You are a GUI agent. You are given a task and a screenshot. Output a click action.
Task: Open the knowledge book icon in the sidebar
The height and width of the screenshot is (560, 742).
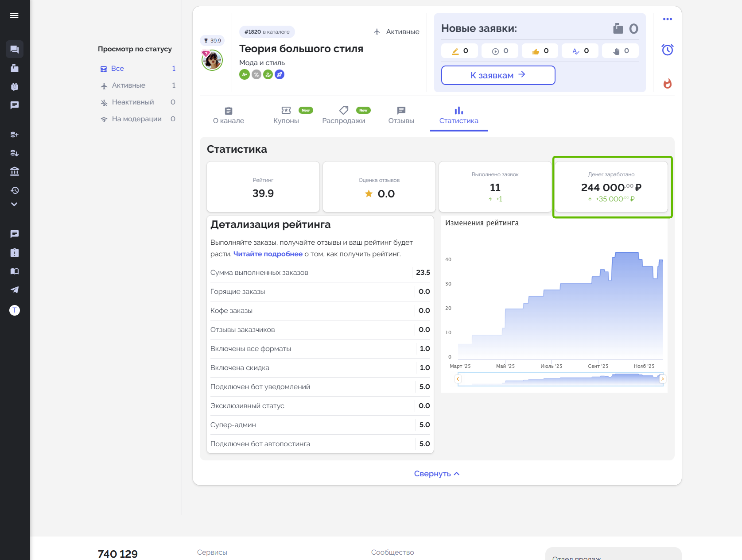(x=15, y=271)
